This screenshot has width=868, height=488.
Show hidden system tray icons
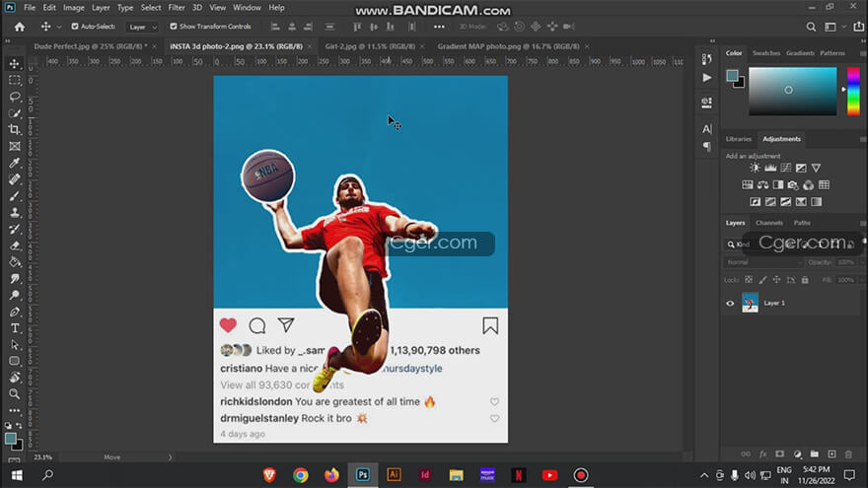point(704,475)
